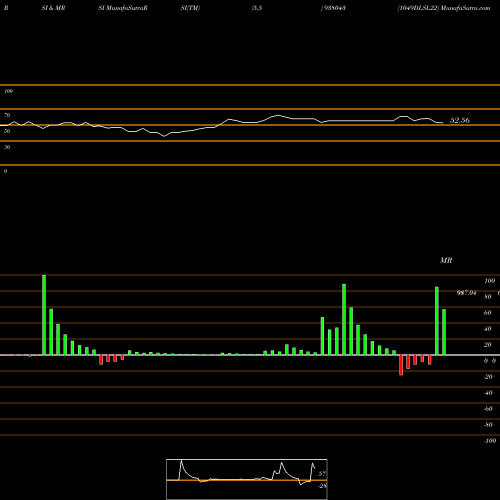Click the tallest green bar in the MR histogram

(44, 315)
